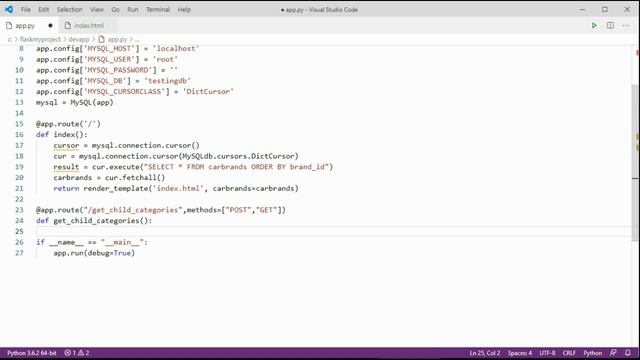Click 'root' string on line 9

tap(165, 59)
